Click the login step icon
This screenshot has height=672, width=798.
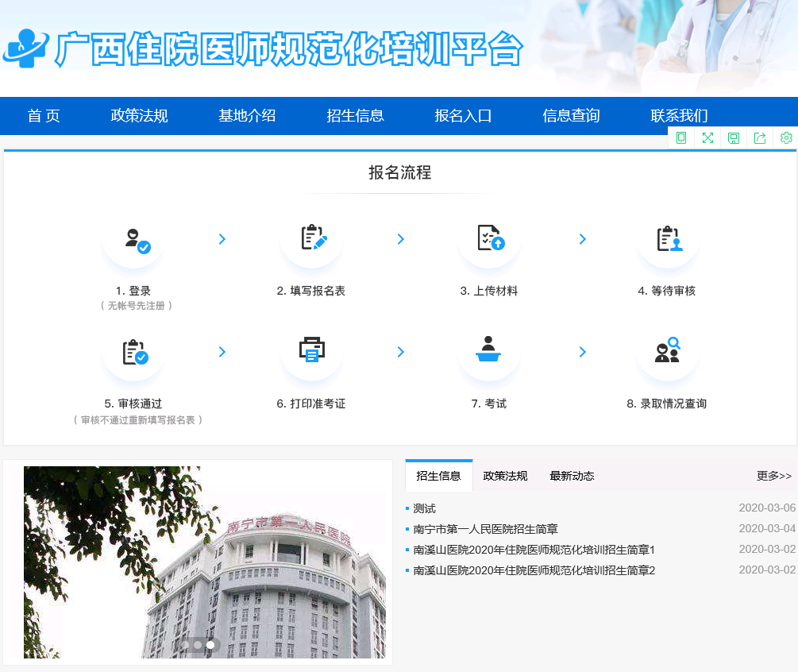pyautogui.click(x=133, y=239)
